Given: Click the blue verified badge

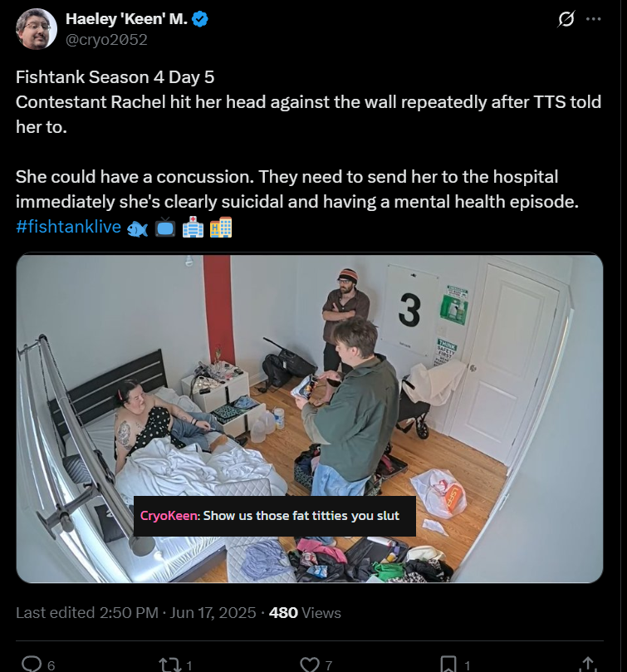Looking at the screenshot, I should tap(199, 19).
